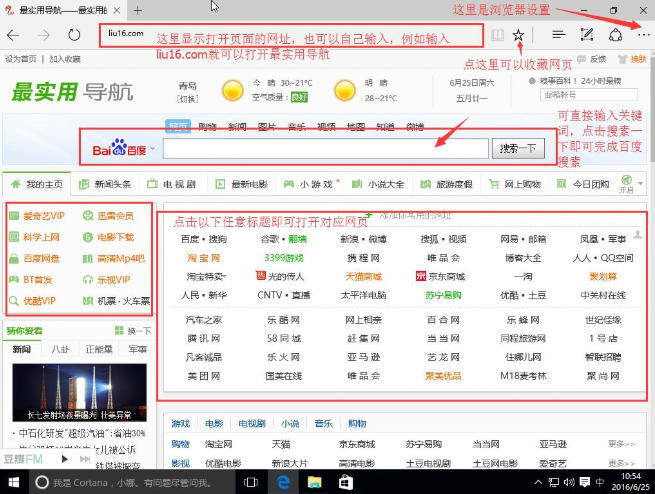Click the 换一下 refresh grid icon

(x=119, y=331)
